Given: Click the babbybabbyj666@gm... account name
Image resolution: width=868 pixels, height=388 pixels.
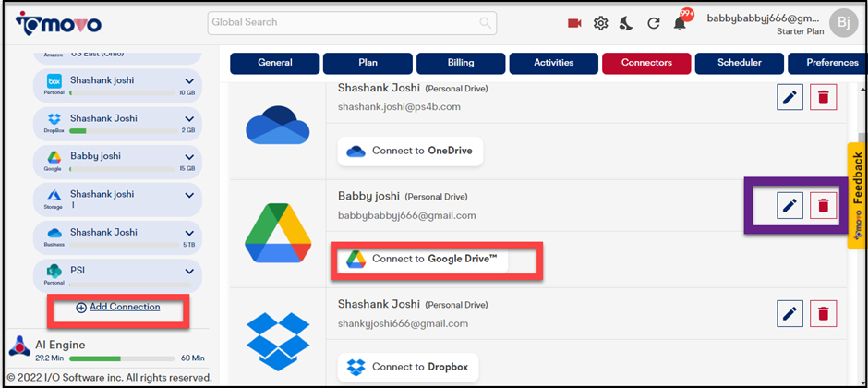Looking at the screenshot, I should 765,18.
